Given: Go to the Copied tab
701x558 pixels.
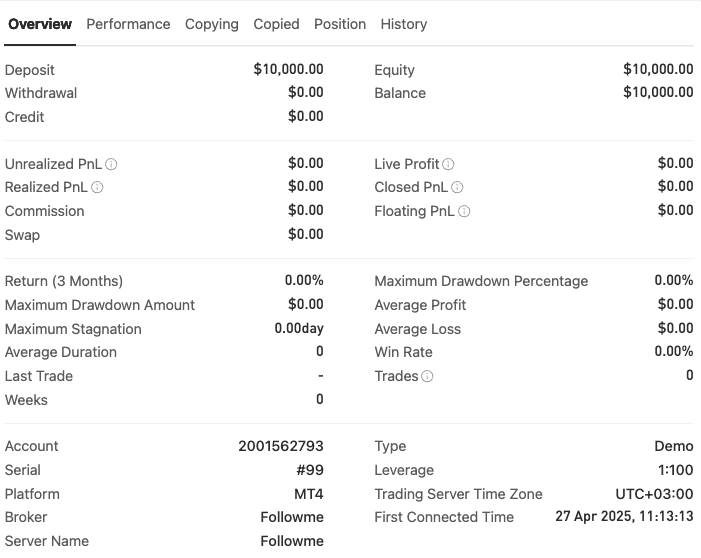Looking at the screenshot, I should pyautogui.click(x=276, y=24).
